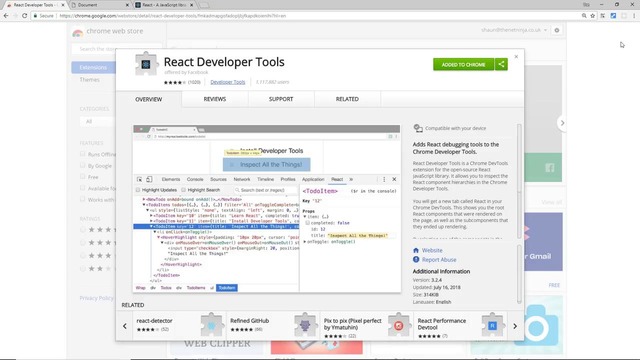
Task: Click the Chrome Web Store rainbow logo
Action: click(78, 32)
